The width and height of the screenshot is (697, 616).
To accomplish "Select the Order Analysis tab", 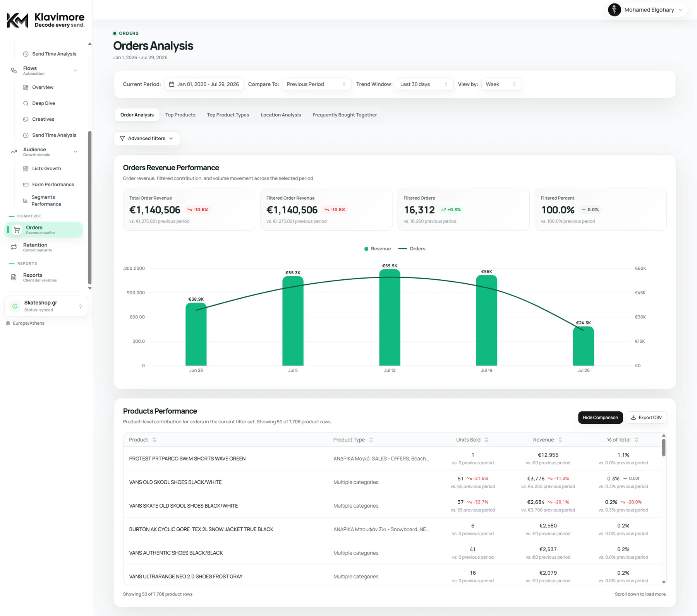I will (x=137, y=115).
